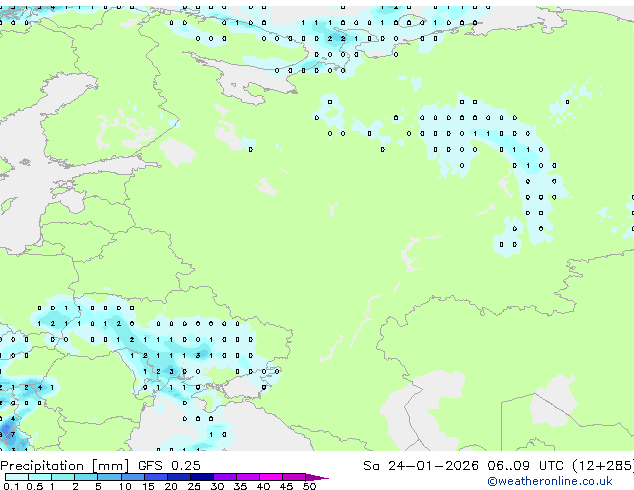This screenshot has width=634, height=490.
Task: Click the over-50 arrow tip of legend
Action: 317,477
